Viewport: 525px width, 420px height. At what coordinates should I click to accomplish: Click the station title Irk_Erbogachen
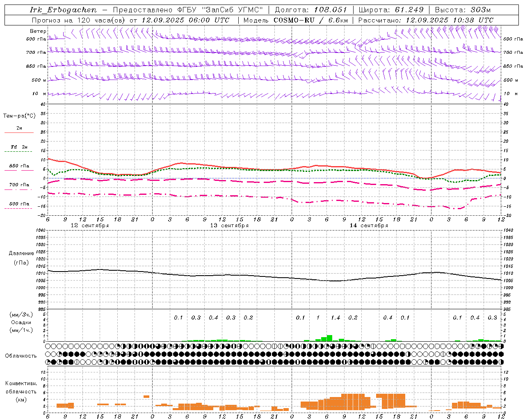tap(63, 10)
